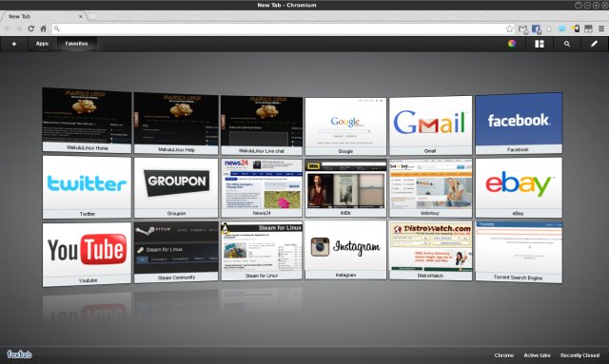Open the MakuluLinux Live chat thumbnail
The image size is (609, 364).
[262, 125]
